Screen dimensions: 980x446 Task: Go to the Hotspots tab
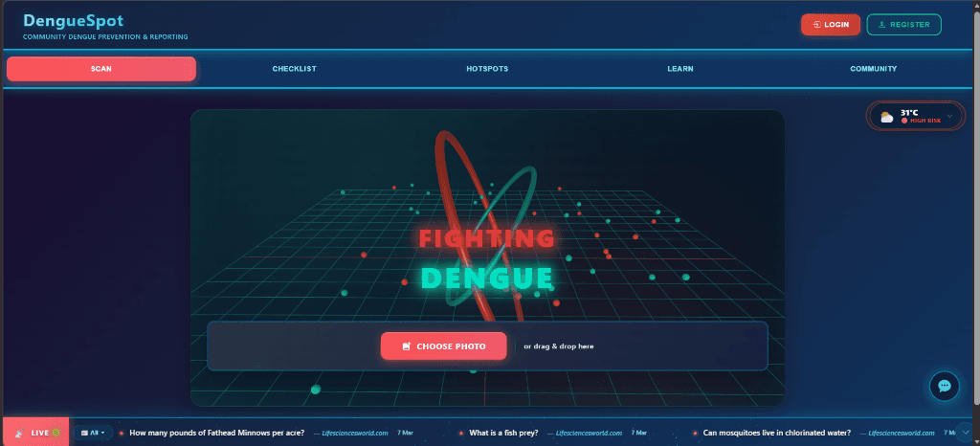(x=487, y=69)
